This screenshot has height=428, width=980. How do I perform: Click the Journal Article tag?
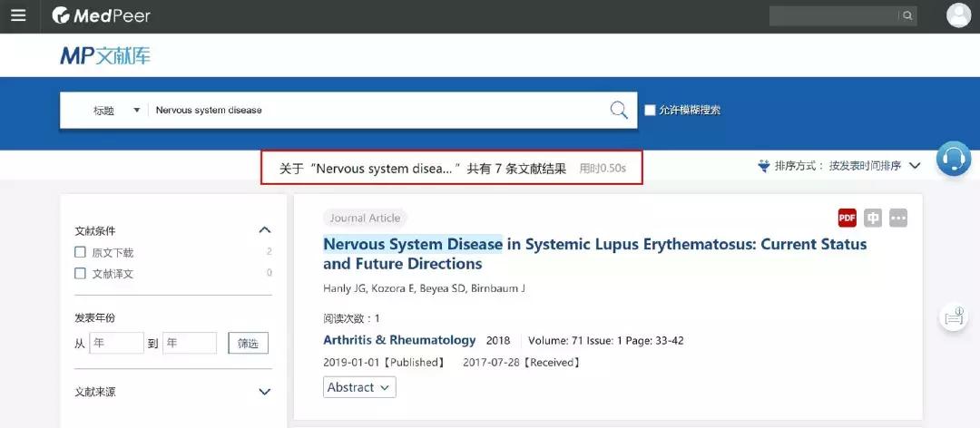(365, 218)
